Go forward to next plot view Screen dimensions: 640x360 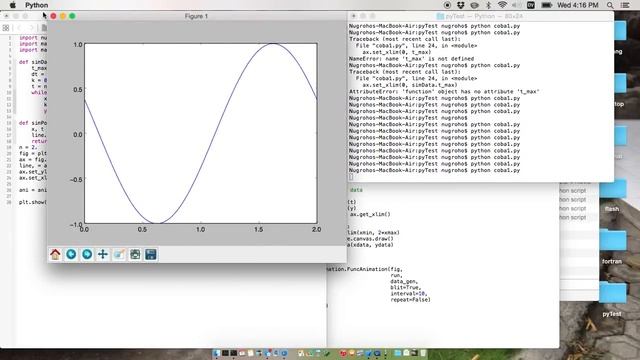(87, 254)
